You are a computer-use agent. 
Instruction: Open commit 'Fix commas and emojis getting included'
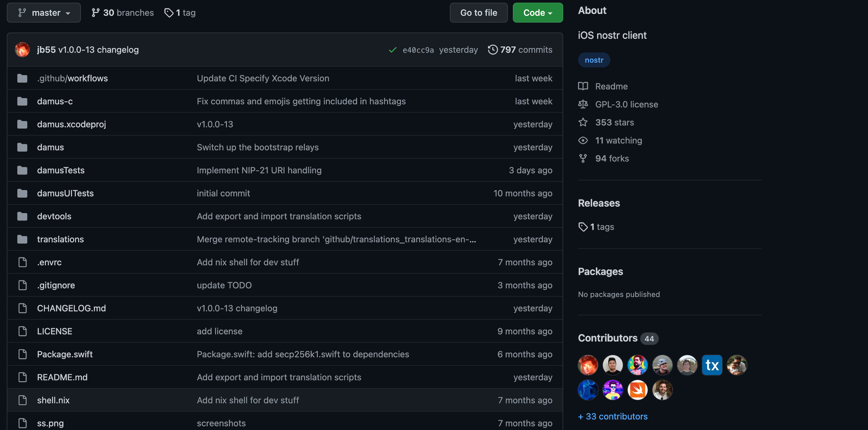point(301,101)
